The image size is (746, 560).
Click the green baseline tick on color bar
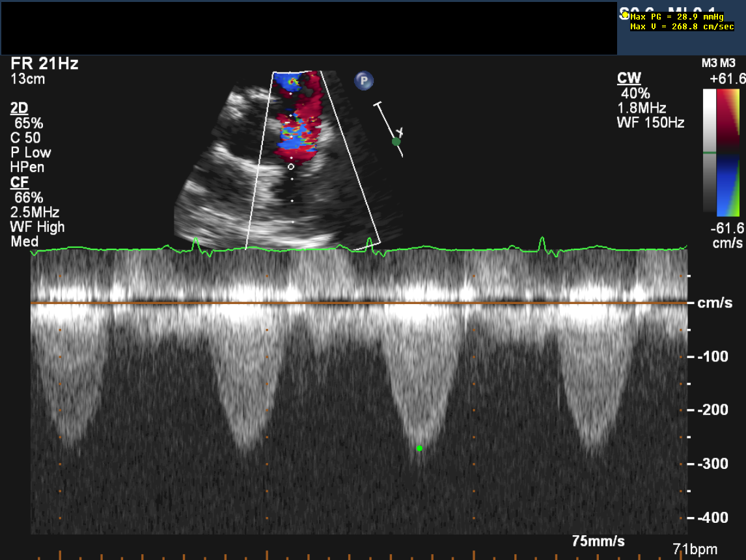[x=710, y=153]
